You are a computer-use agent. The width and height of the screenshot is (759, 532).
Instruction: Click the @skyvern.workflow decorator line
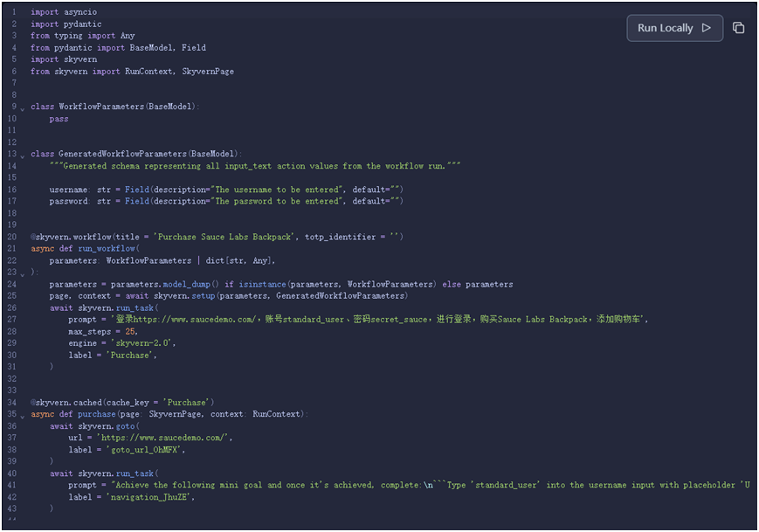pyautogui.click(x=217, y=237)
